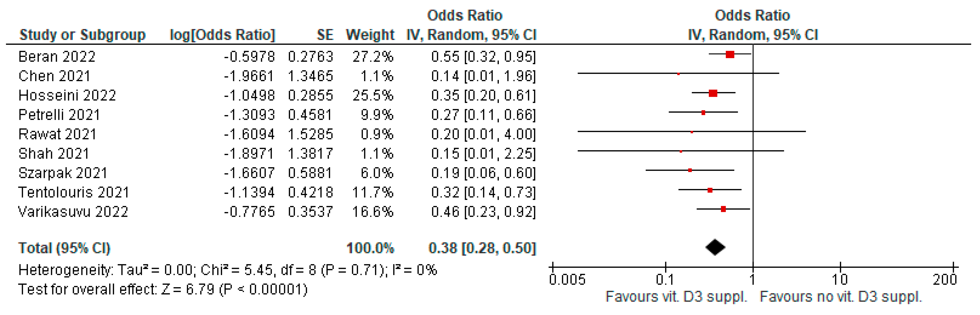
Task: Click Hosseini 2022's red square on the plot
Action: click(x=713, y=93)
